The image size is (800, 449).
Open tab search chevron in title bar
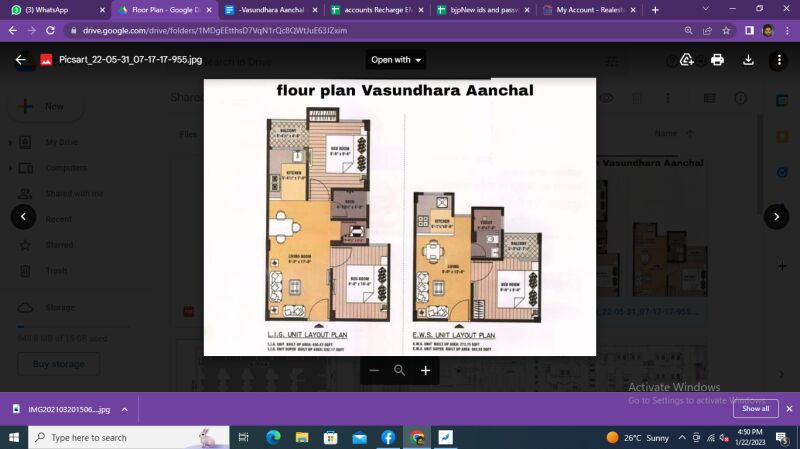706,9
